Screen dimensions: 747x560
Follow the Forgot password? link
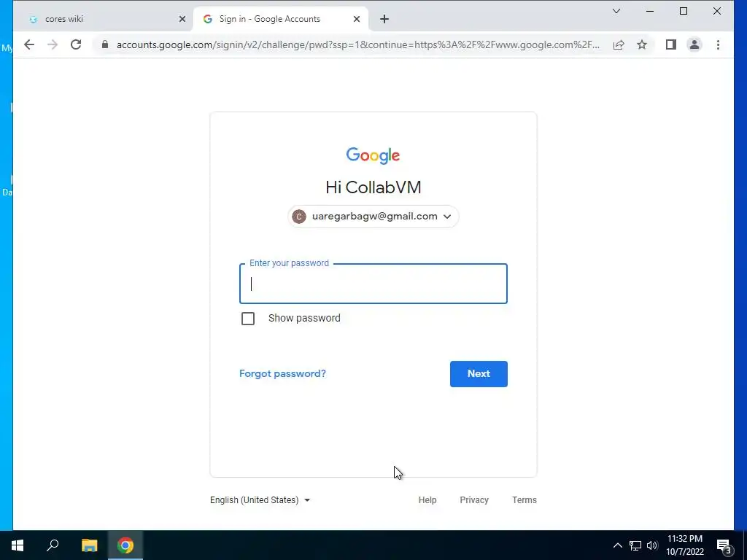coord(282,374)
